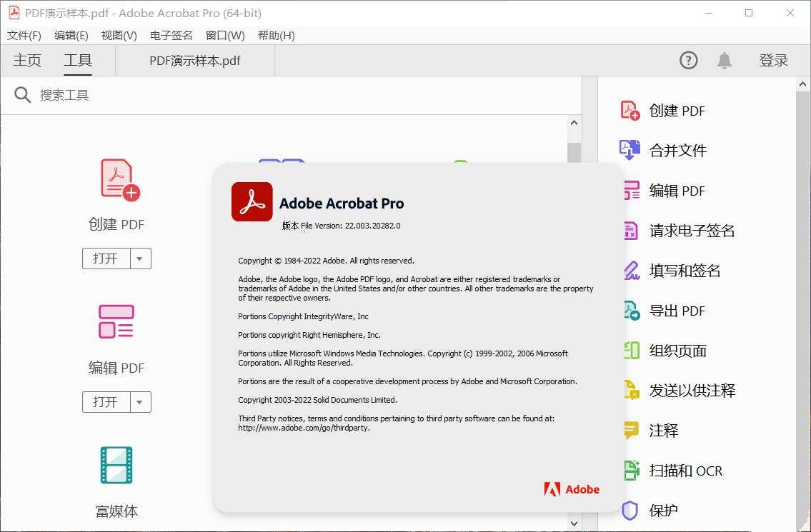811x532 pixels.
Task: Select the 保护 tool icon
Action: pyautogui.click(x=629, y=510)
